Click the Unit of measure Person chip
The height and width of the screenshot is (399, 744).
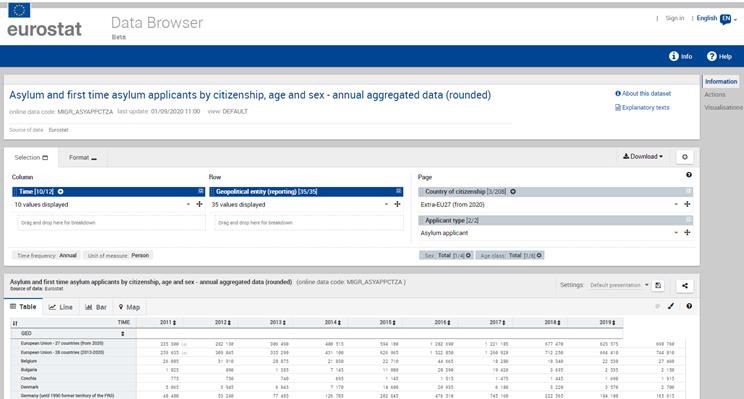(x=118, y=255)
